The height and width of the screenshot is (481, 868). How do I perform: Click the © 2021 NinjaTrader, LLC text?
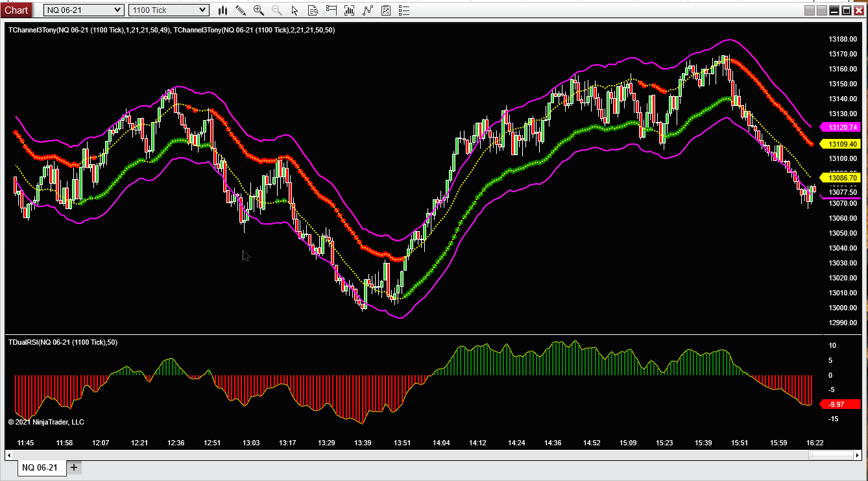coord(46,422)
